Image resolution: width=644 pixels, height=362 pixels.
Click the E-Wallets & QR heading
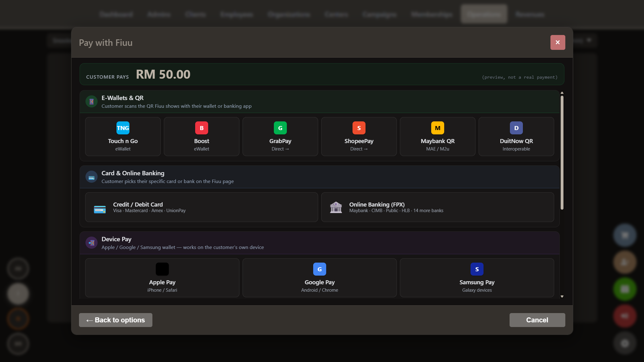coord(122,98)
